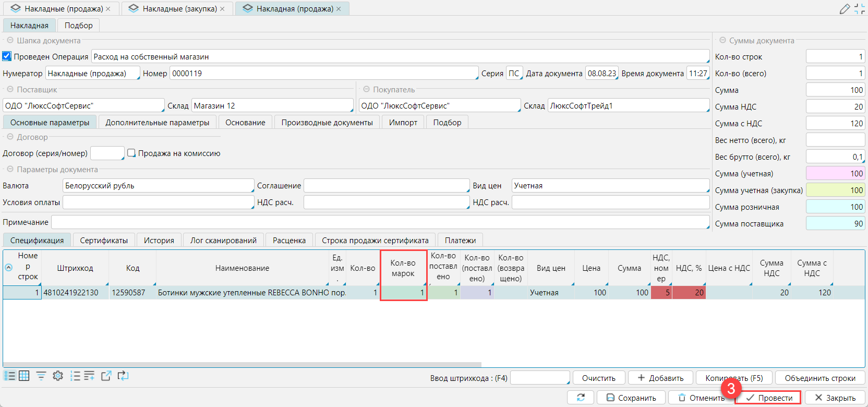The height and width of the screenshot is (407, 868).
Task: Collapse the Суммы документа section
Action: point(722,40)
